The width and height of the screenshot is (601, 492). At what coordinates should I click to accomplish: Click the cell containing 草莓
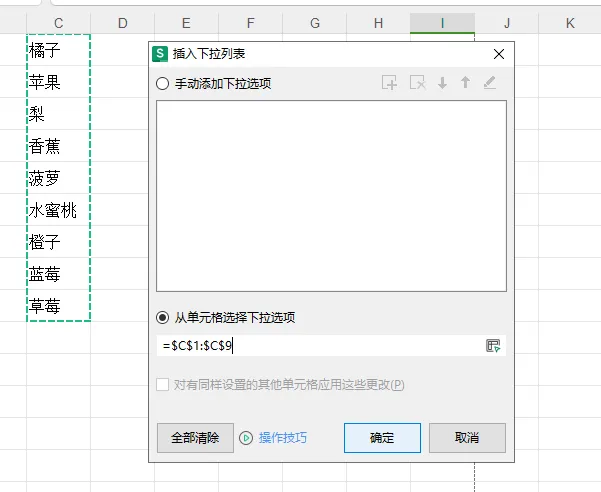tap(58, 306)
